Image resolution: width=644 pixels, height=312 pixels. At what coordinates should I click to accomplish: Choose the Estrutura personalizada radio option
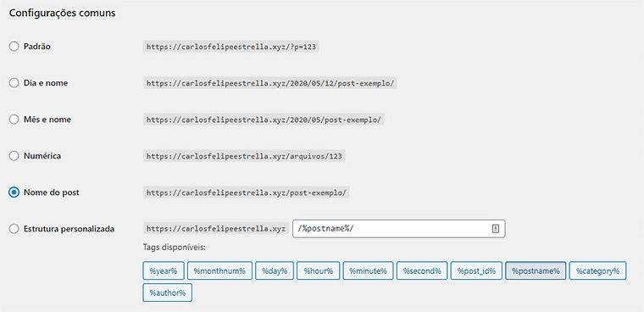(x=14, y=229)
